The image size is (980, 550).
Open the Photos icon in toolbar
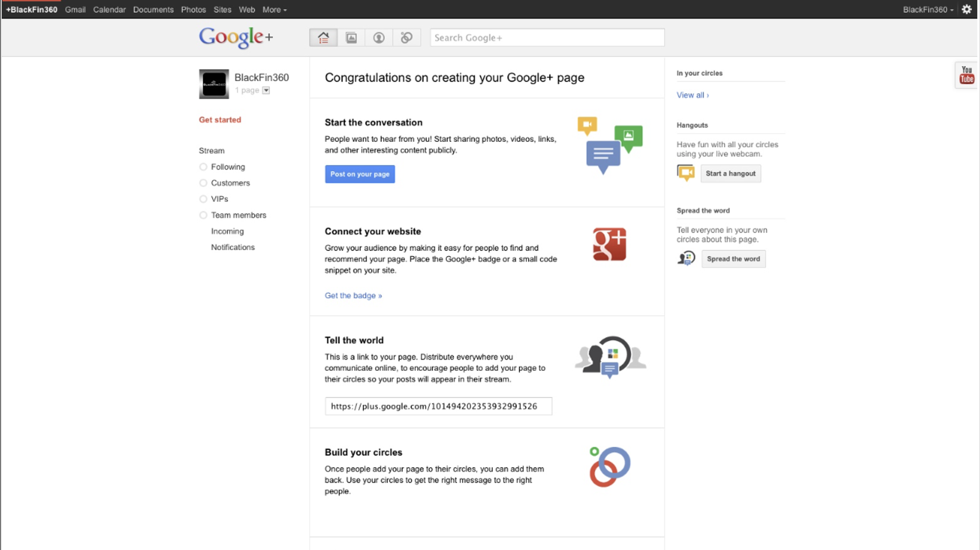pyautogui.click(x=351, y=38)
